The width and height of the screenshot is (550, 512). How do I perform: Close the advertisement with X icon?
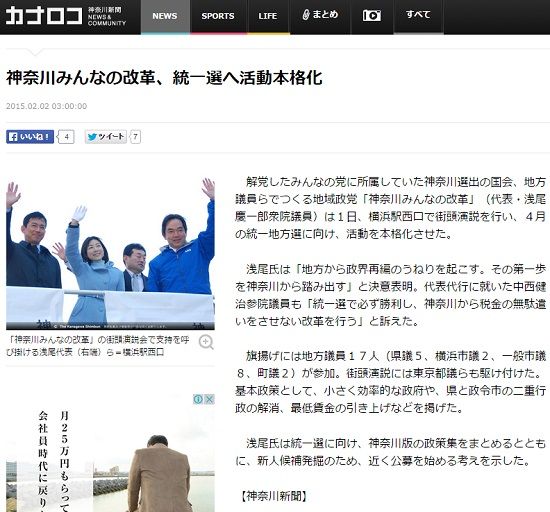tap(209, 399)
